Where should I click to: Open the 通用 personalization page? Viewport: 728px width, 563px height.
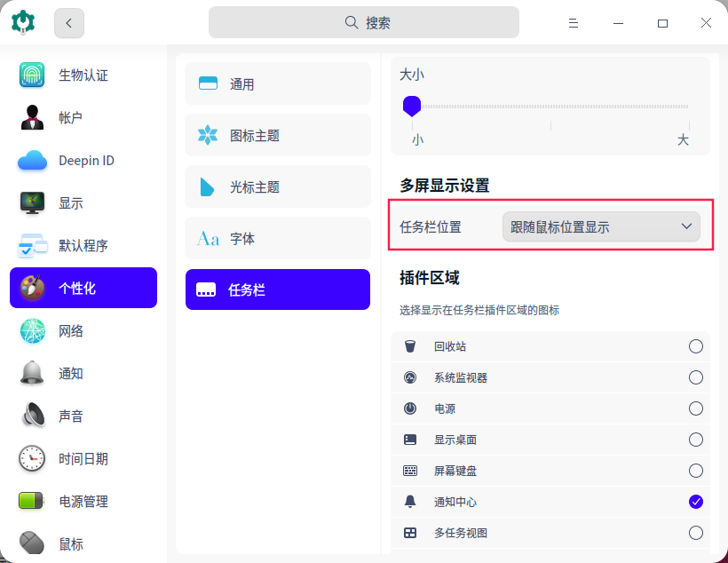tap(278, 83)
